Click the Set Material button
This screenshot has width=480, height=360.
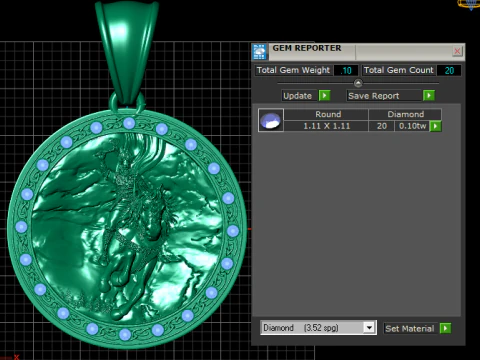[x=410, y=328]
